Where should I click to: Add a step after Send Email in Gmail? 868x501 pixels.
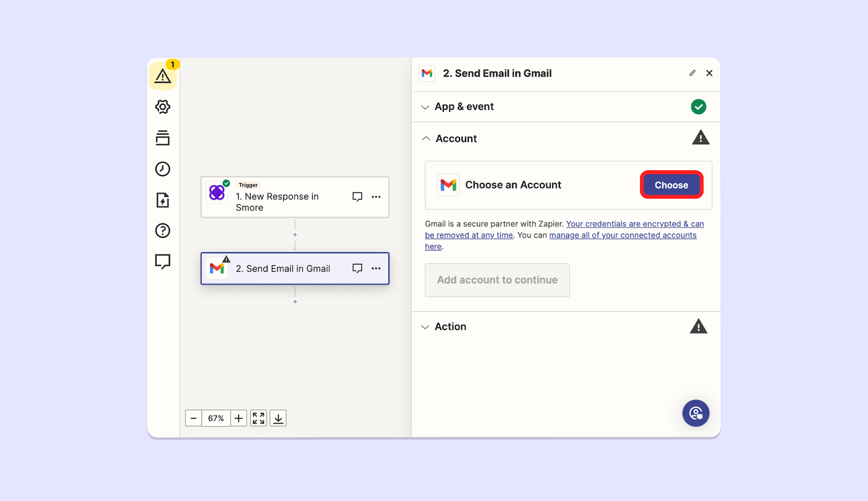pyautogui.click(x=295, y=301)
